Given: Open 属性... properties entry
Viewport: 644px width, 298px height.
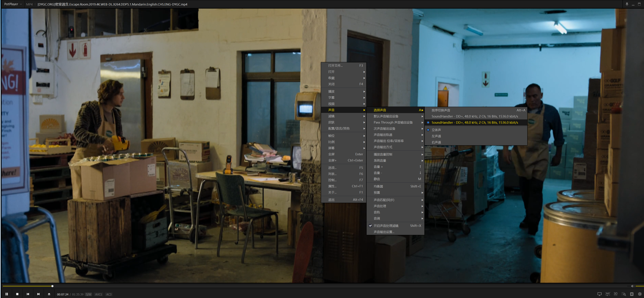Looking at the screenshot, I should pyautogui.click(x=344, y=186).
